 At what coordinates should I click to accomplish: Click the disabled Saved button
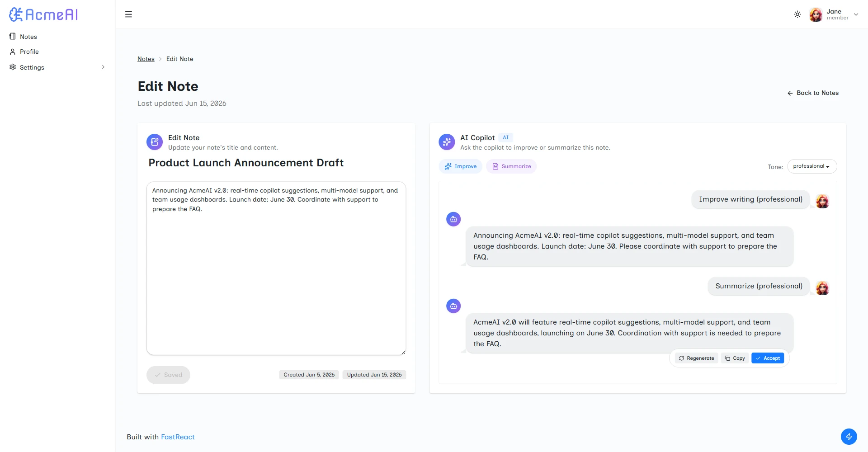tap(168, 375)
